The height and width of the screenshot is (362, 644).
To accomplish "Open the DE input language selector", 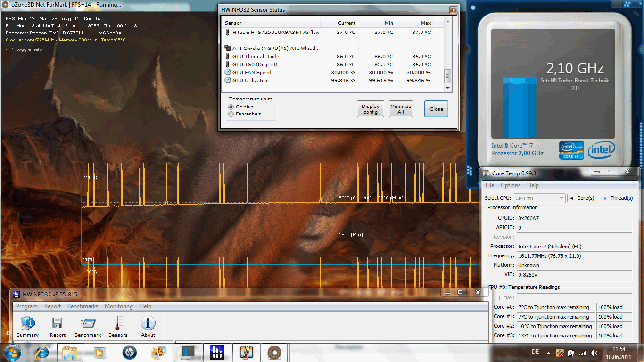I will click(x=535, y=352).
